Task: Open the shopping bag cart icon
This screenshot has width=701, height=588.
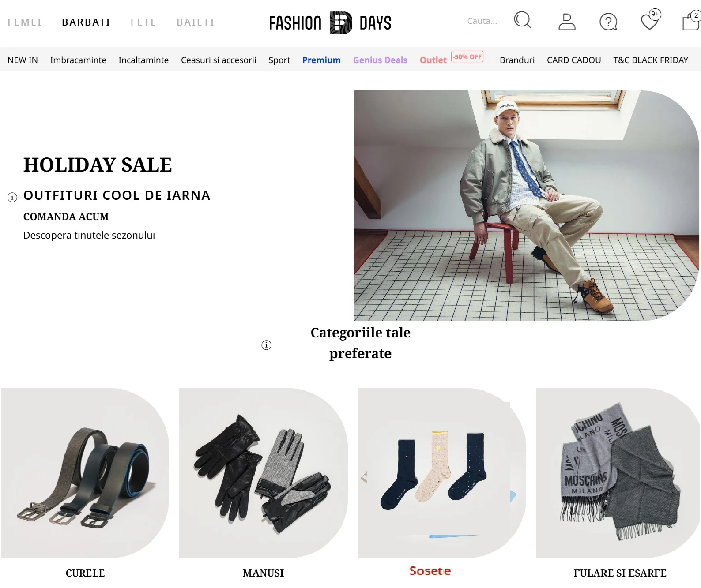Action: pyautogui.click(x=690, y=22)
